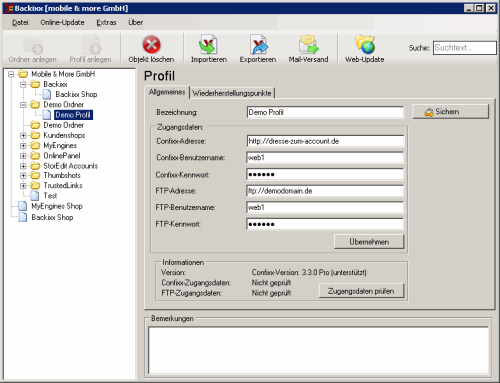Open the Über menu
The image size is (500, 383).
tap(136, 22)
